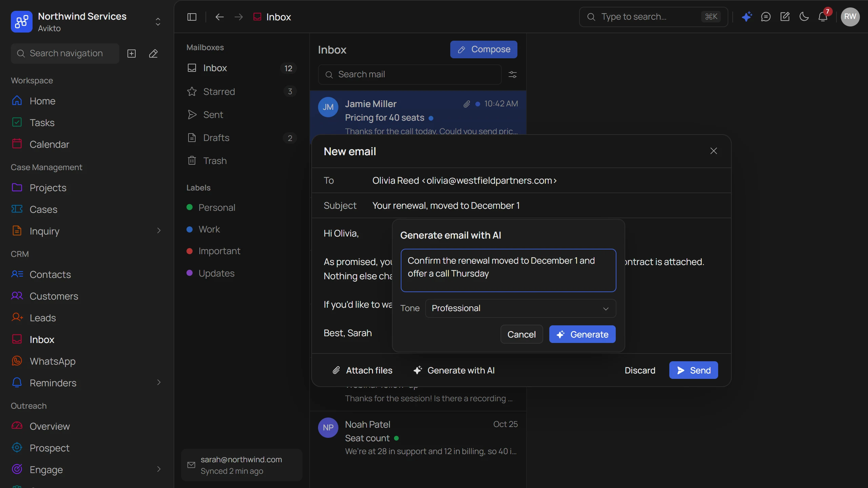Open the chat messages icon
Viewport: 868px width, 488px height.
pyautogui.click(x=766, y=17)
